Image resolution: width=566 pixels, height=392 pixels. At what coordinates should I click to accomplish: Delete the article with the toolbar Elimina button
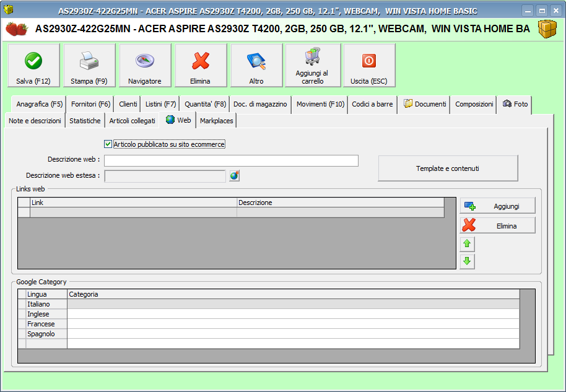point(201,66)
